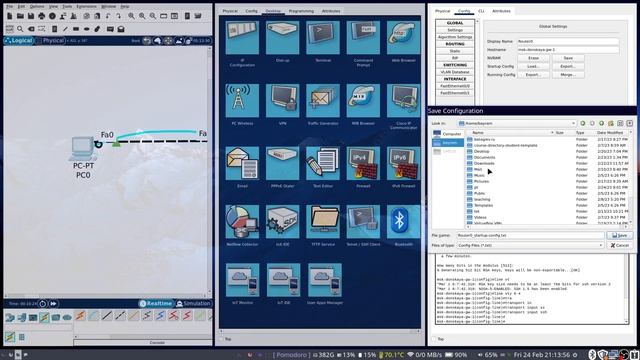Open the router Physical tab
This screenshot has height=360, width=640.
[442, 11]
